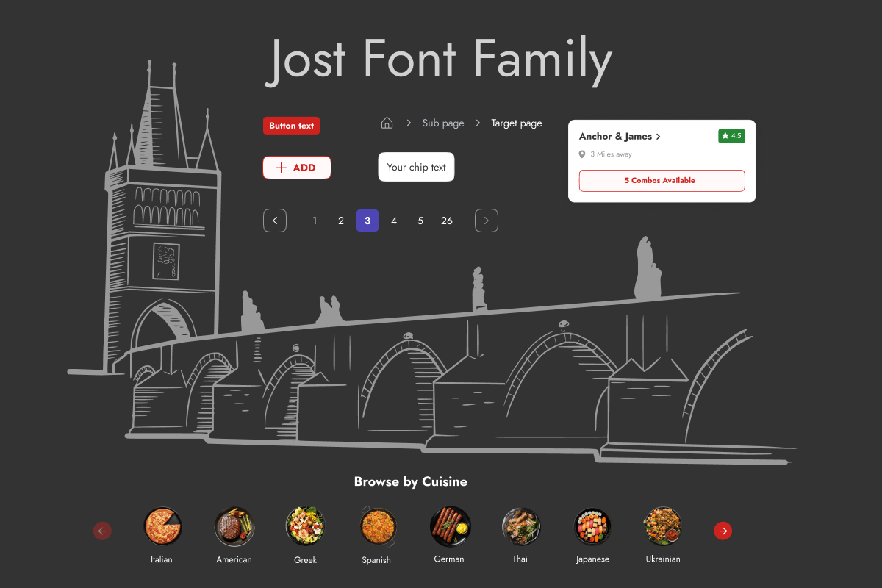Slide cuisines forward with red right arrow

point(723,531)
